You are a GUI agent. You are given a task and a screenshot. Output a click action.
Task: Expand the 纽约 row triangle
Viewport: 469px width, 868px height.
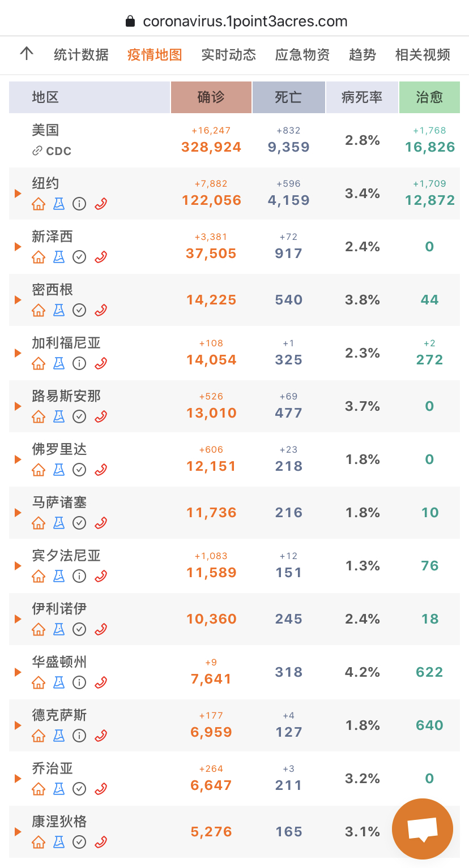click(18, 194)
